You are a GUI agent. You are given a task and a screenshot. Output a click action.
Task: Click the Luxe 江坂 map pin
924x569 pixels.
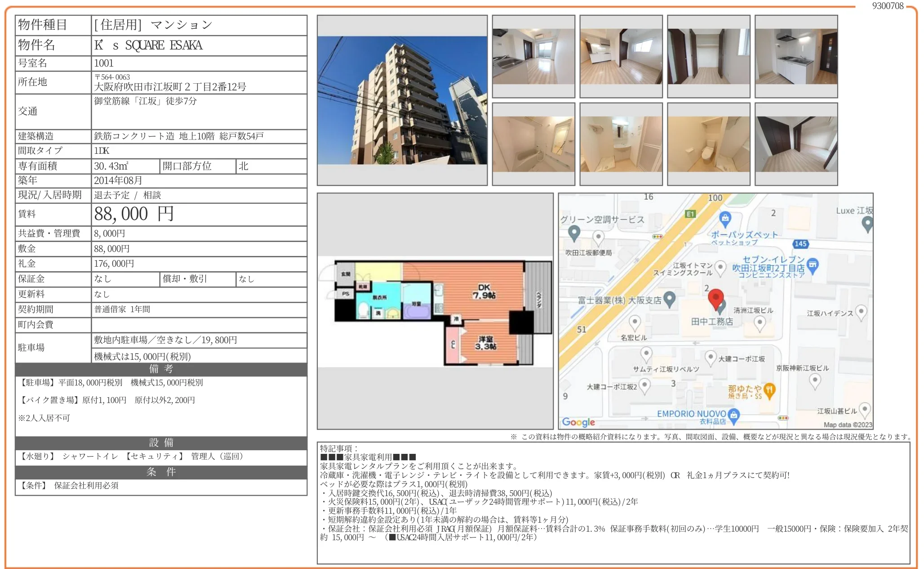coord(867,223)
